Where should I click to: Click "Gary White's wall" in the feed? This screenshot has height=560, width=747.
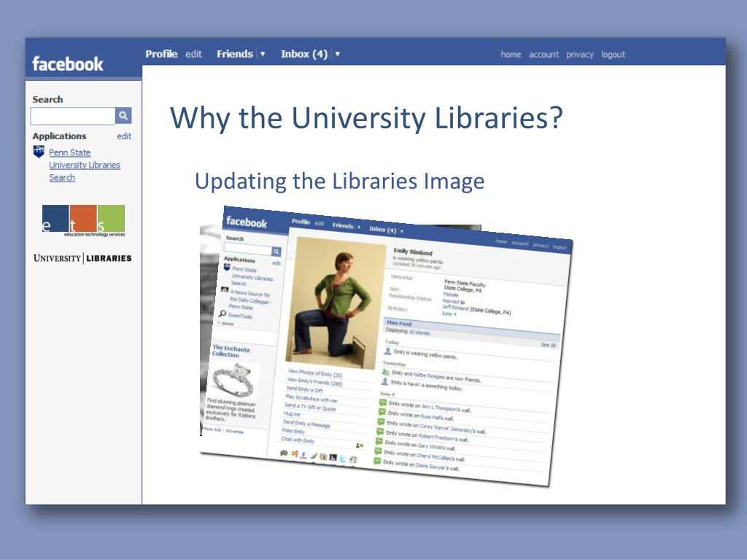(x=436, y=447)
